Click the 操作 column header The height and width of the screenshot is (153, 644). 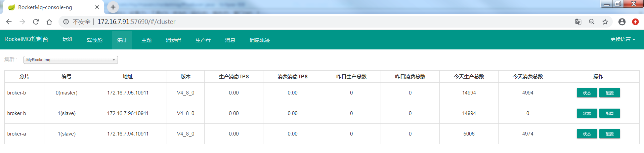[x=598, y=77]
